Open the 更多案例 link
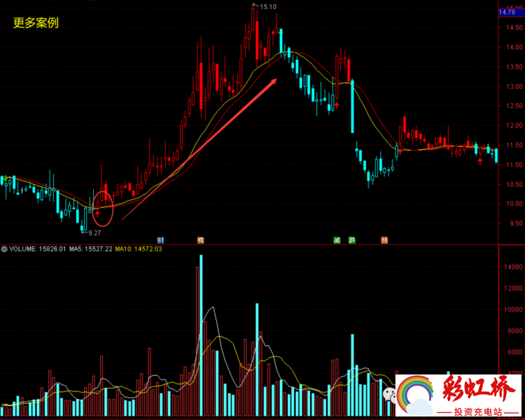Viewport: 525px width, 420px height. 36,22
